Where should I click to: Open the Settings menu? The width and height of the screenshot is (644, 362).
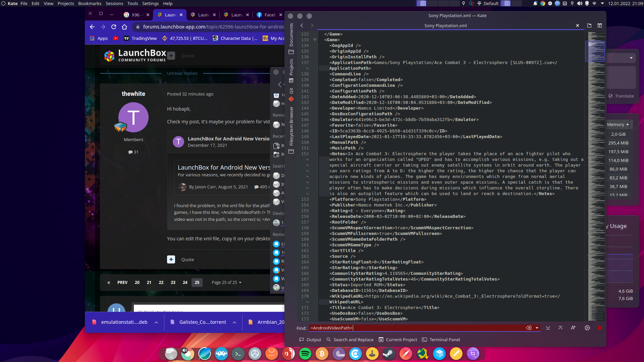150,3
